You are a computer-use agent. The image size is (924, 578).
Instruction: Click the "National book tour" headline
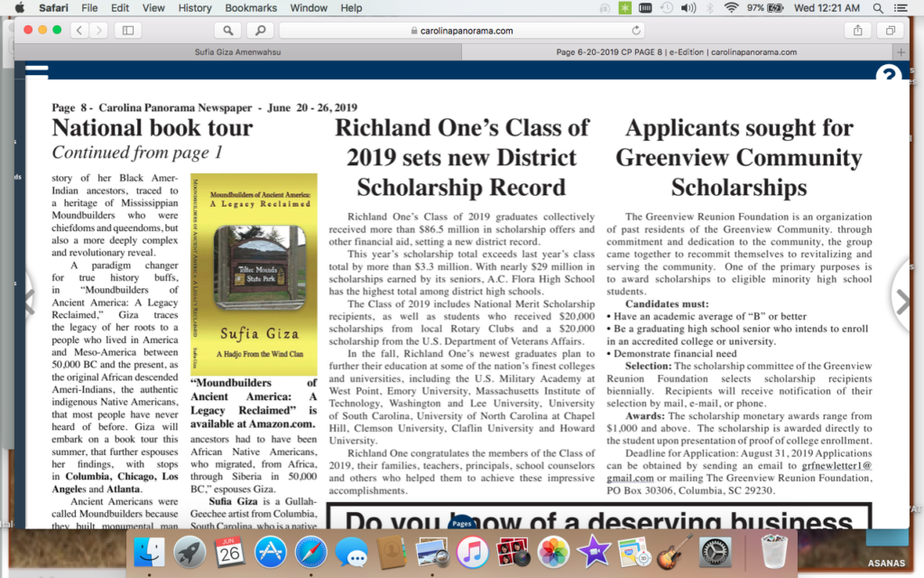pyautogui.click(x=152, y=128)
